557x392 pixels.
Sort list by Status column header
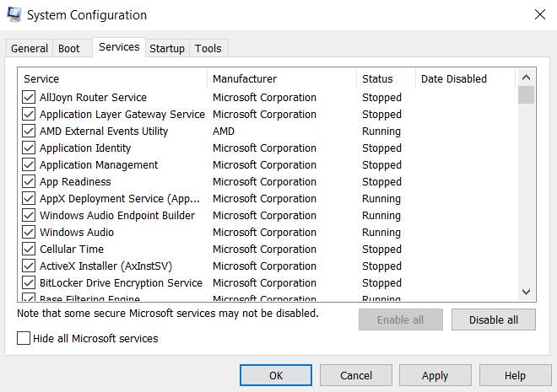tap(385, 78)
